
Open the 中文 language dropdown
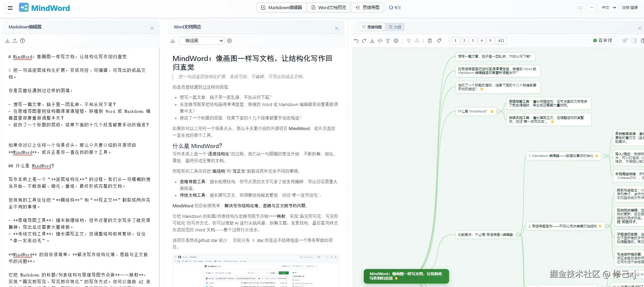click(x=608, y=7)
